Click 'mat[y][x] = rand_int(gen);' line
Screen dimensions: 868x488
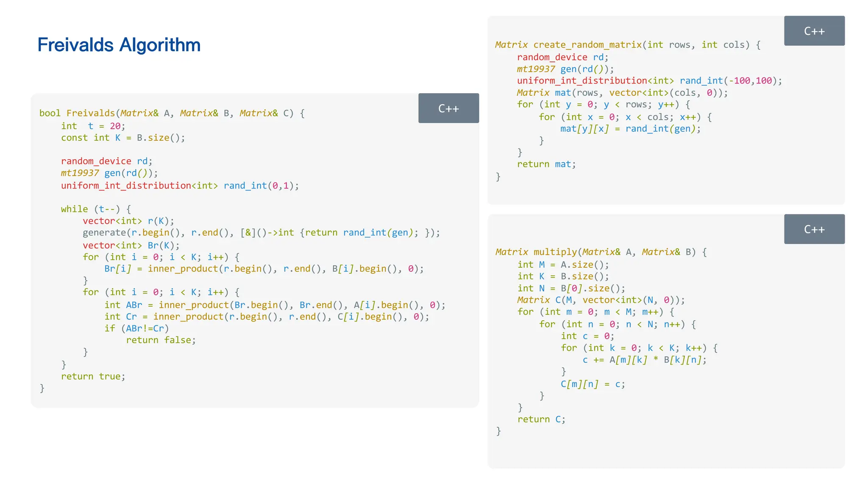click(x=630, y=129)
